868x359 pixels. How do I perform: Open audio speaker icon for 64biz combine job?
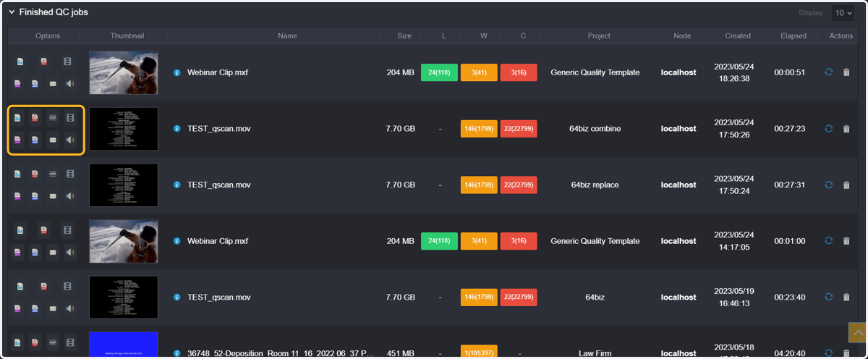click(x=70, y=140)
